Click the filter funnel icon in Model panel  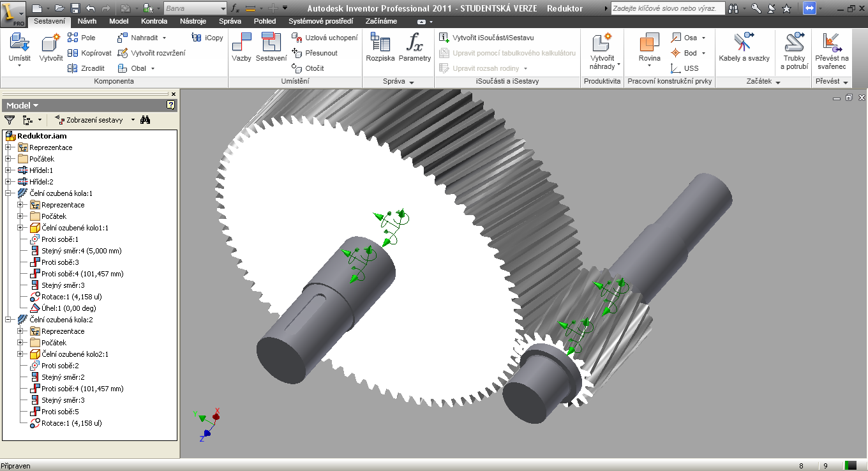[10, 119]
